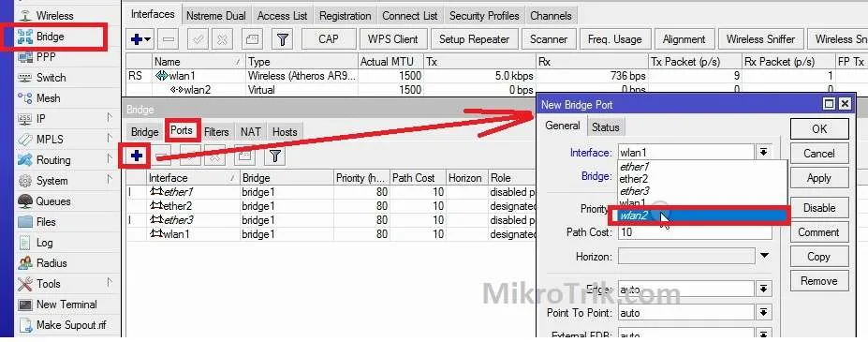Image resolution: width=868 pixels, height=342 pixels.
Task: Expand the Horizon field arrow
Action: pyautogui.click(x=764, y=256)
